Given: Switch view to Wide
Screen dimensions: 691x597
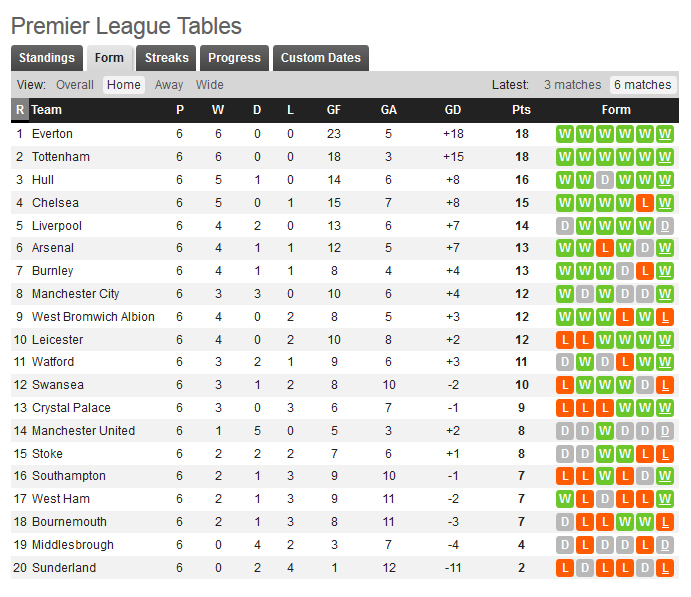Looking at the screenshot, I should click(x=210, y=85).
